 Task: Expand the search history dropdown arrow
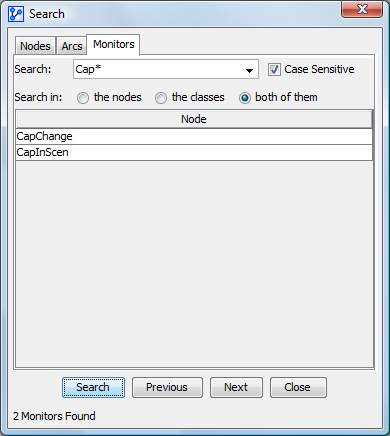[249, 70]
